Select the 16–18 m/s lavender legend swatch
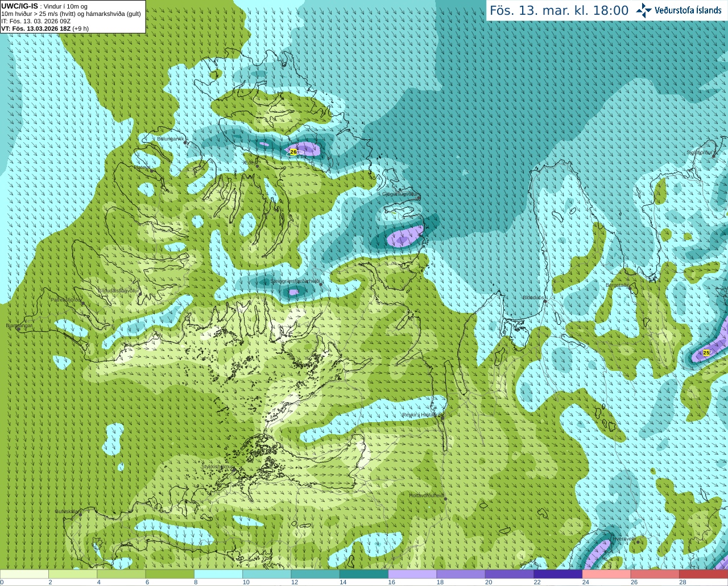This screenshot has width=728, height=586. point(412,574)
